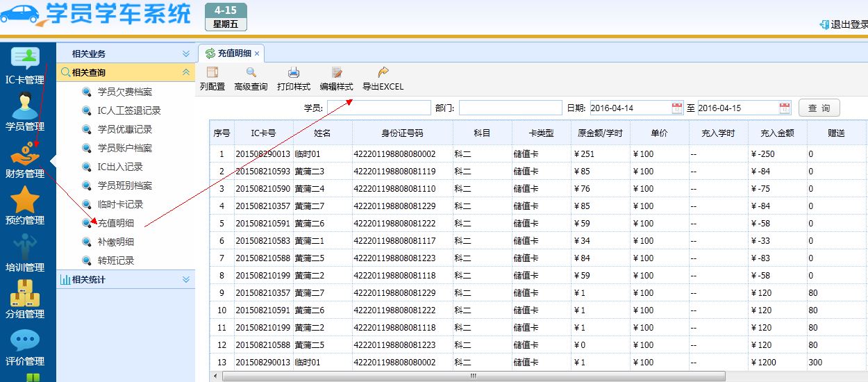Open IC卡管理 sidebar icon

click(25, 58)
